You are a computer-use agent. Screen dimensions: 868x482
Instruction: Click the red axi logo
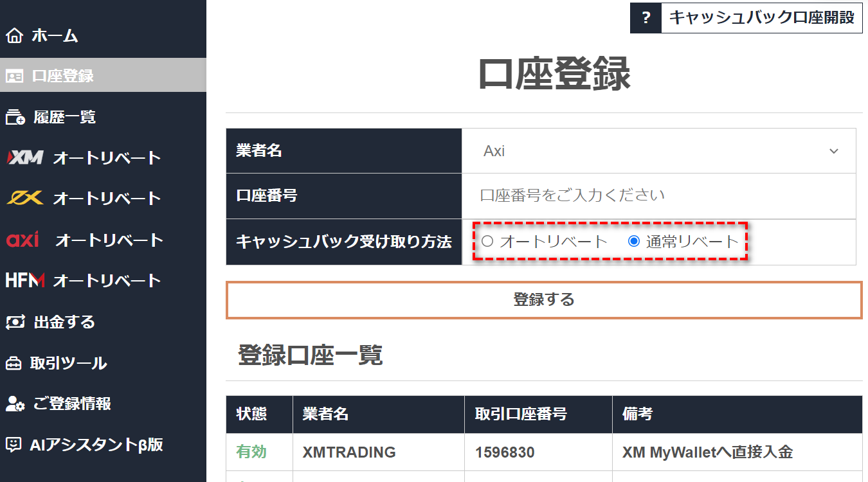coord(23,240)
